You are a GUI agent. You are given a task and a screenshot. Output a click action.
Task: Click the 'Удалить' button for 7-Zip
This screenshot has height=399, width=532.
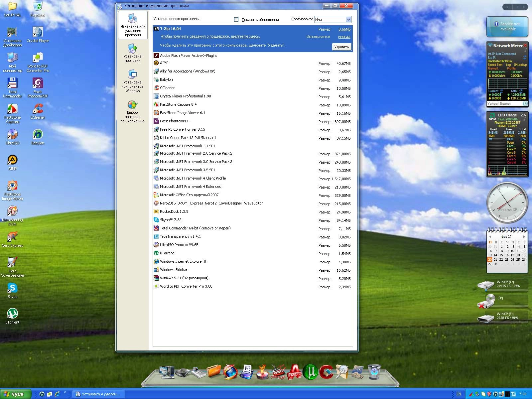(341, 47)
